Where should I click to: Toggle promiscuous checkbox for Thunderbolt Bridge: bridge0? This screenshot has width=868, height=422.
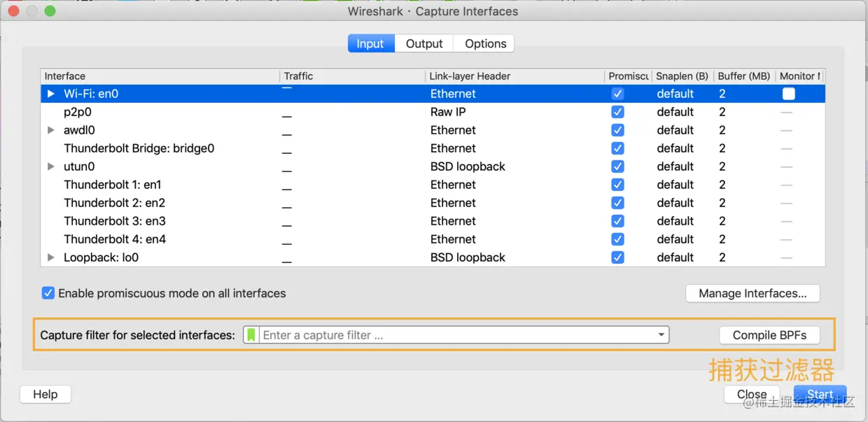617,148
